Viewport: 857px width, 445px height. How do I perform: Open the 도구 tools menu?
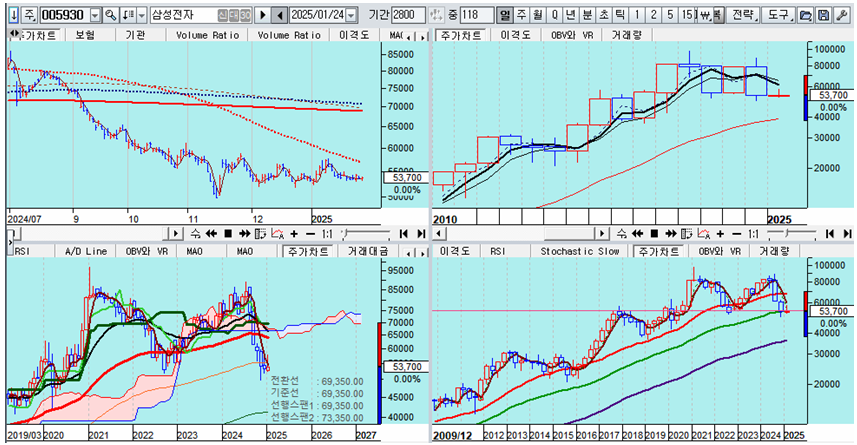[x=779, y=15]
